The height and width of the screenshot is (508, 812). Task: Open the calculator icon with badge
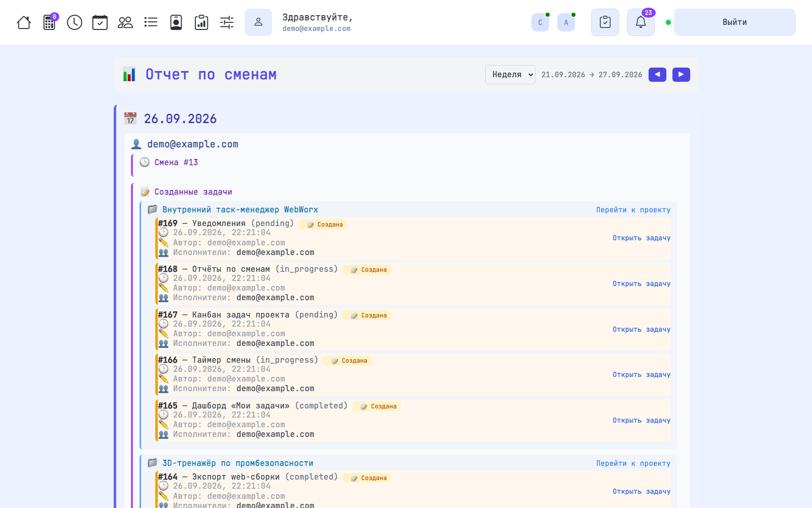50,22
